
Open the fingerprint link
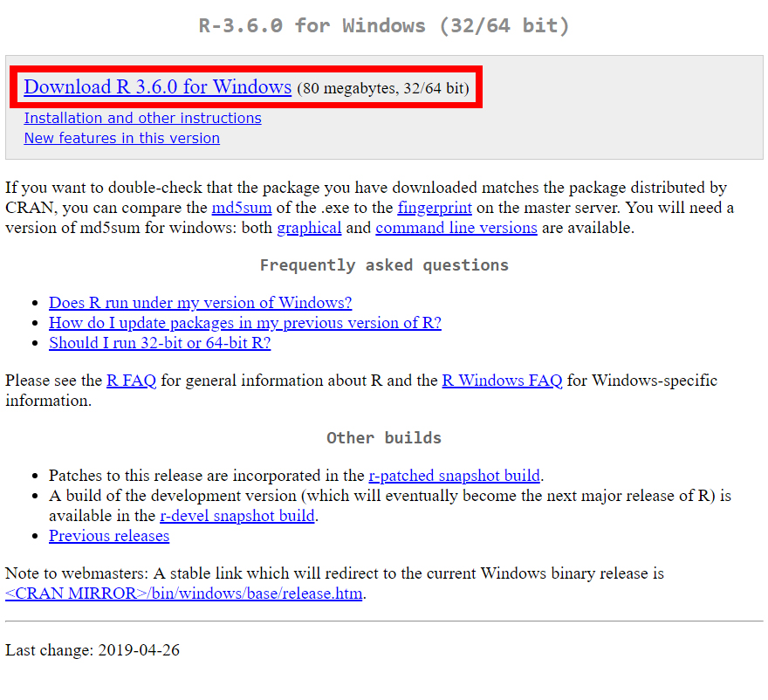(x=435, y=208)
